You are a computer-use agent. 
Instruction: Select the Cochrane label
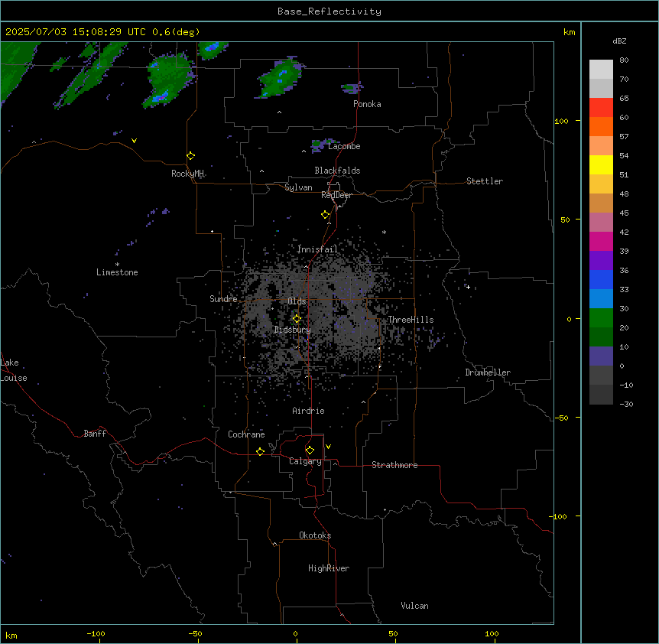coord(246,434)
